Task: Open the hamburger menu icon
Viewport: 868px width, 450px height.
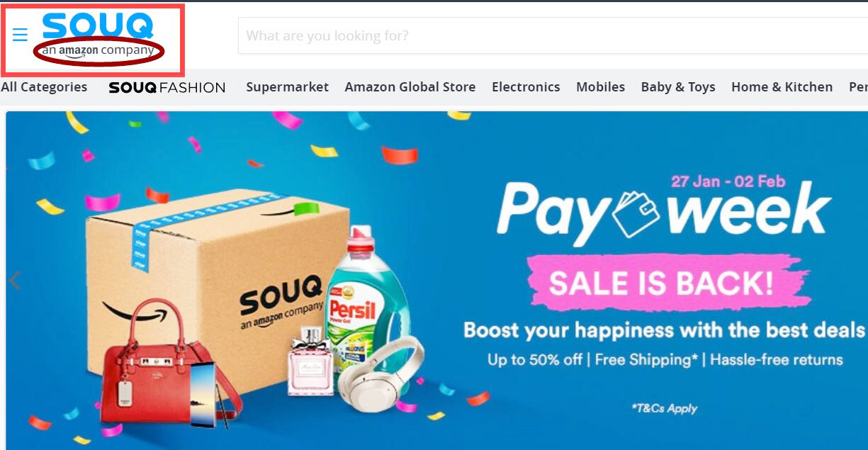Action: [20, 35]
